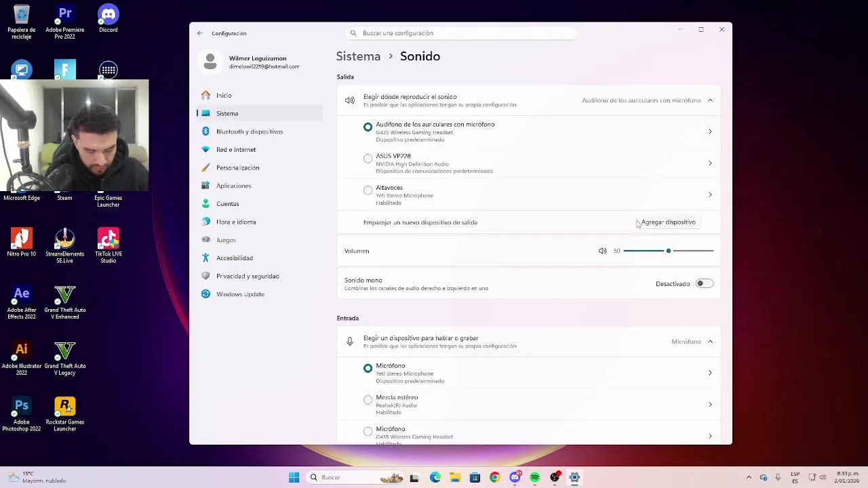The width and height of the screenshot is (868, 488).
Task: Open Juegos settings via its controller icon
Action: click(205, 240)
